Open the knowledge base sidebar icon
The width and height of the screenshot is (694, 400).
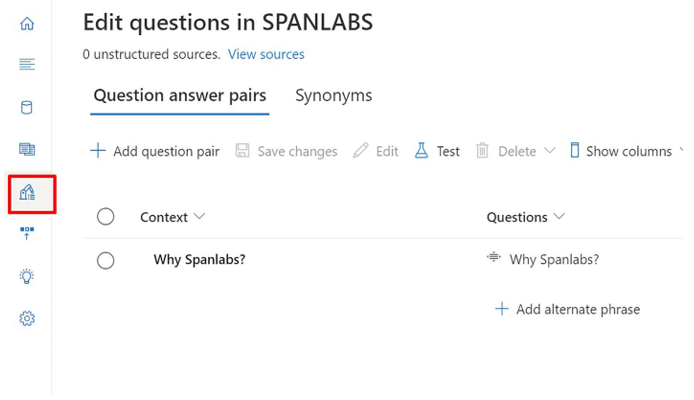[27, 149]
